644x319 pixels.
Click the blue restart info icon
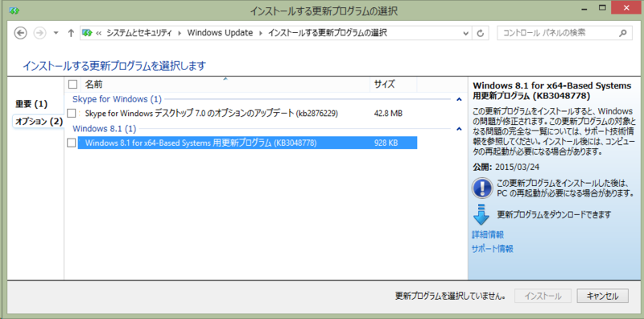point(482,188)
